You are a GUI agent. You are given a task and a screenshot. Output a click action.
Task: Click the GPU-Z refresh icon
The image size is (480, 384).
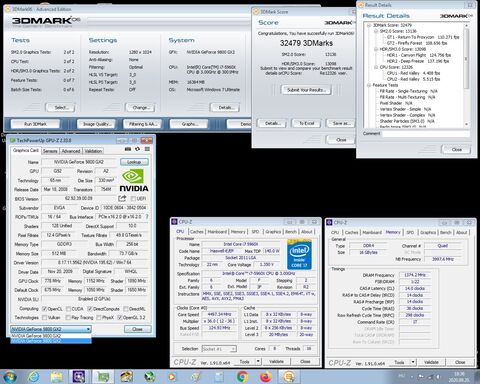pyautogui.click(x=137, y=149)
